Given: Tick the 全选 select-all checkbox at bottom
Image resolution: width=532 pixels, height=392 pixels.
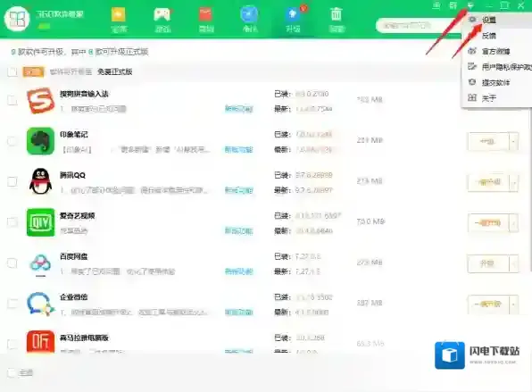Looking at the screenshot, I should [12, 372].
